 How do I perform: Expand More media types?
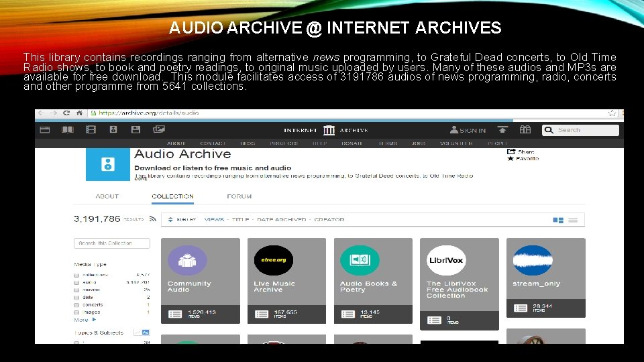[85, 320]
